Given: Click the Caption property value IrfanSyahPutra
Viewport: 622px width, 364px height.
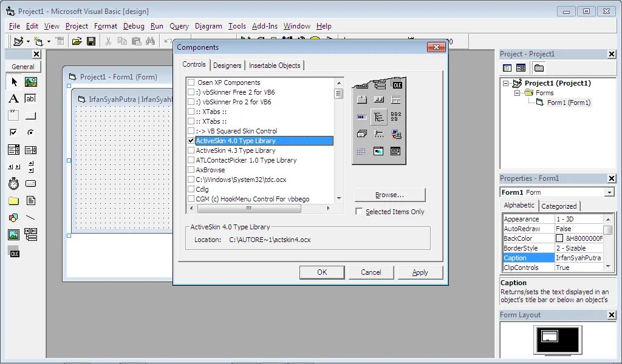Looking at the screenshot, I should [x=578, y=257].
